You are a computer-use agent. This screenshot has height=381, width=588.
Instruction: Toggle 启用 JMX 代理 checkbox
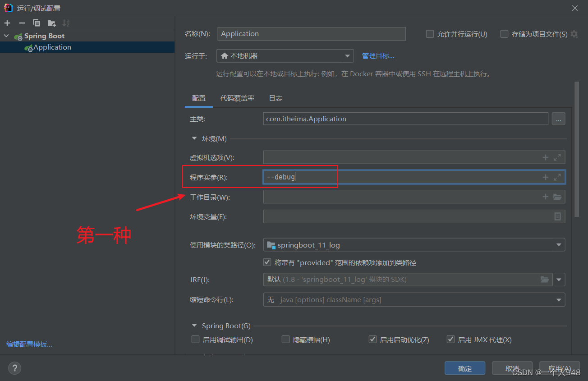tap(451, 340)
